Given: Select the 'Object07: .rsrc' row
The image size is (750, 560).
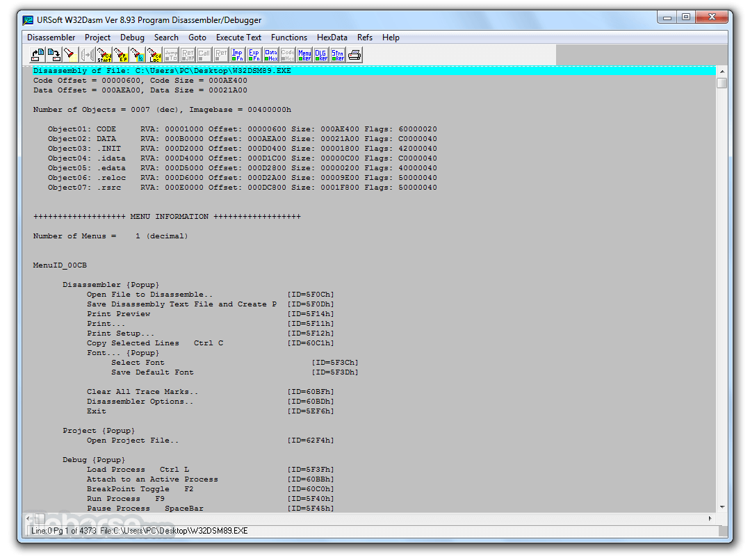Looking at the screenshot, I should tap(242, 188).
